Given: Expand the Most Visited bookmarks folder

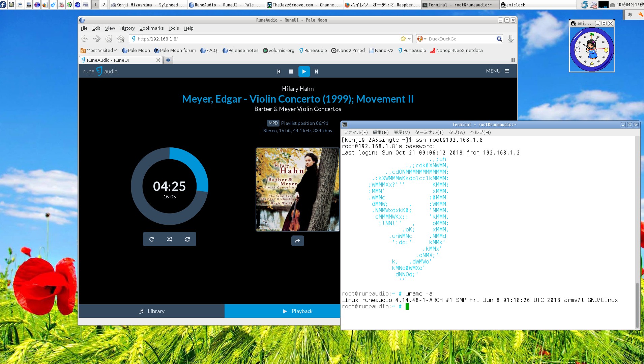Looking at the screenshot, I should 99,51.
